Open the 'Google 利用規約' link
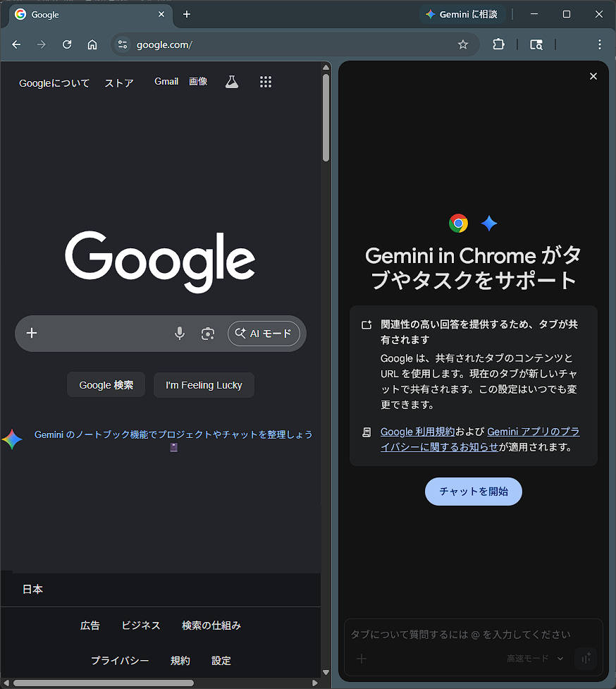616x689 pixels. coord(417,432)
